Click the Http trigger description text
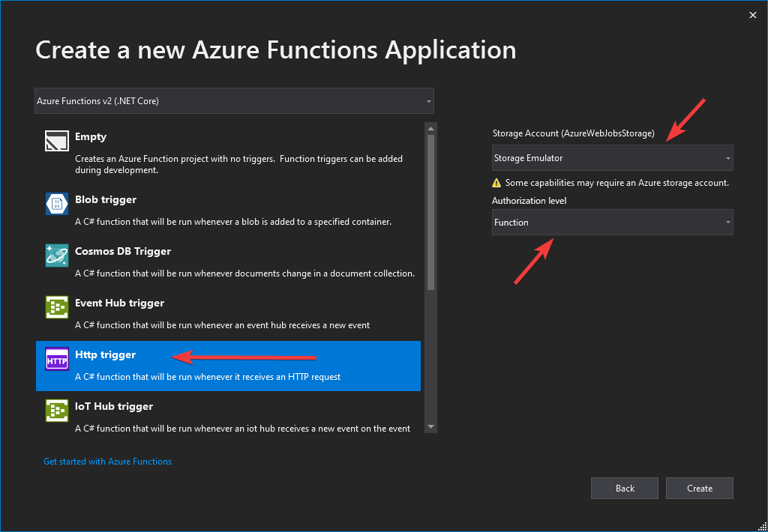 pos(208,377)
